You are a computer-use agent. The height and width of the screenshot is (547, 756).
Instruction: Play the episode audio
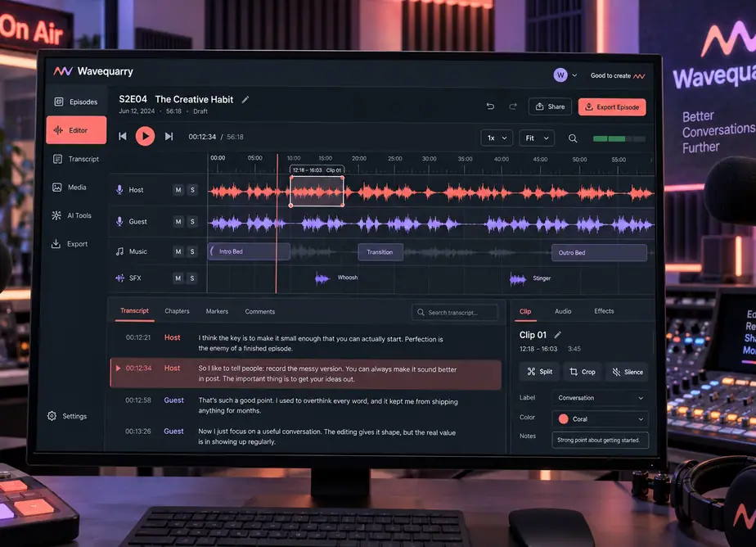click(145, 136)
